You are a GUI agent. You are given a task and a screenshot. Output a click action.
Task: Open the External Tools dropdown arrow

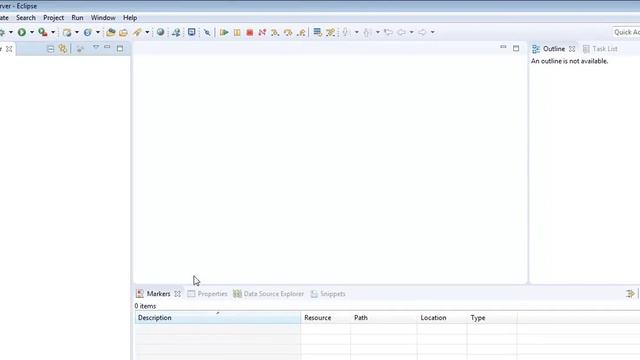tap(53, 32)
